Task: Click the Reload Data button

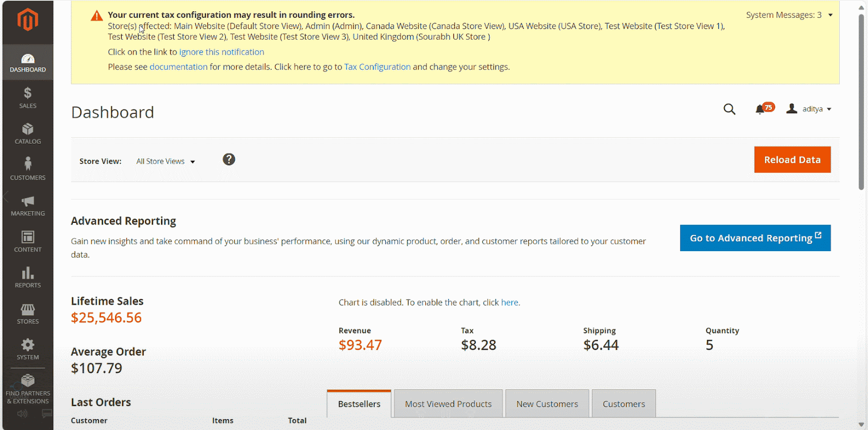Action: [792, 160]
